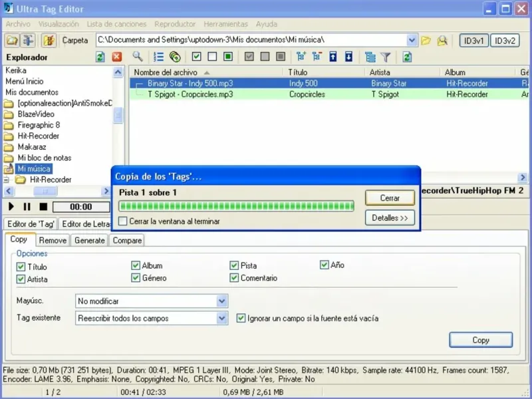Start playback with the play button
Screen dimensions: 532x399
11,206
